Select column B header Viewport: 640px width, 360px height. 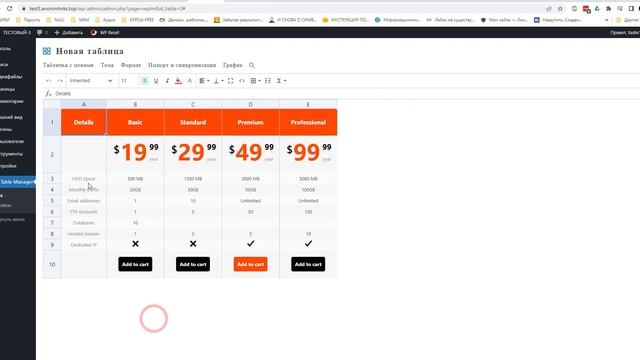click(x=136, y=104)
